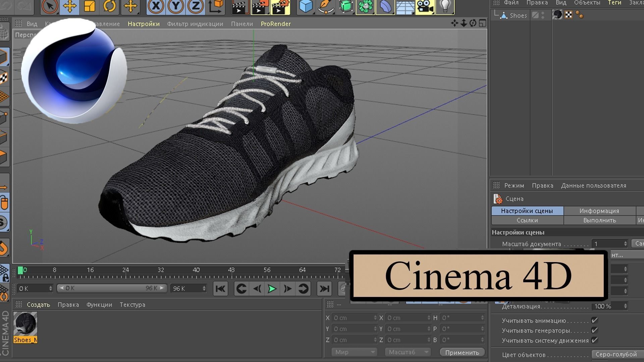The image size is (644, 362).
Task: Select the Rotate tool icon
Action: (x=110, y=7)
